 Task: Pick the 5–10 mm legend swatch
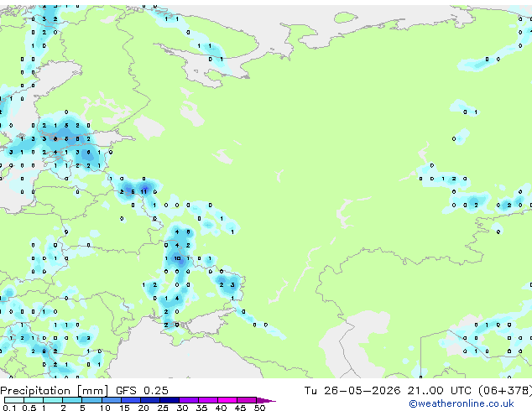(x=91, y=400)
